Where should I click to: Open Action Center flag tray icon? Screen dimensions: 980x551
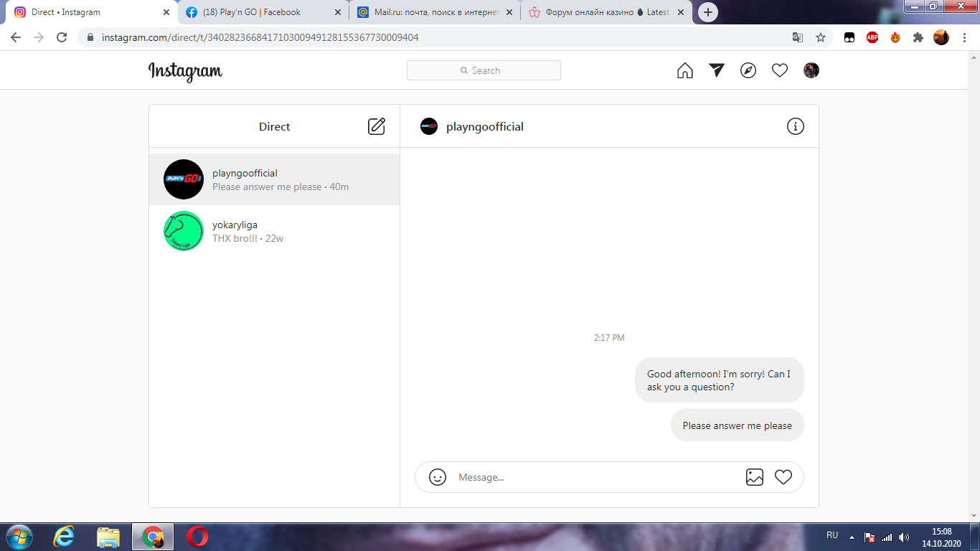coord(870,537)
